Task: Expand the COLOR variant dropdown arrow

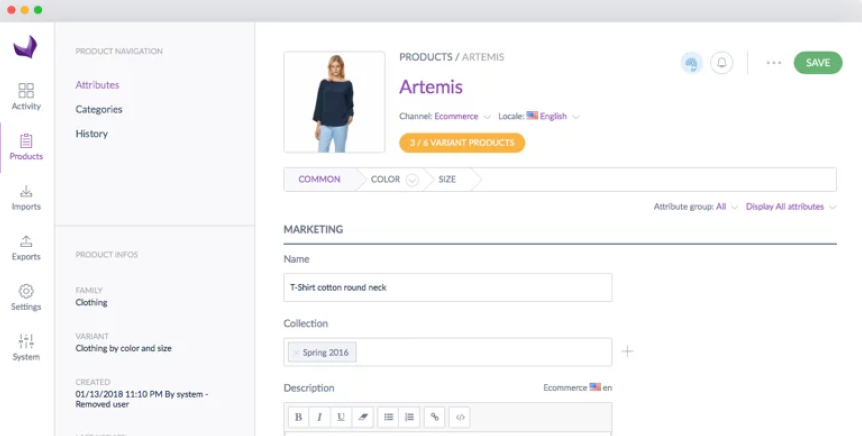Action: tap(412, 180)
